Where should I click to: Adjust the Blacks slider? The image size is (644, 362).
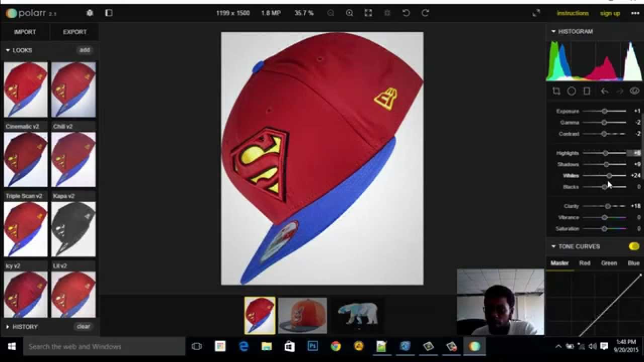click(604, 187)
